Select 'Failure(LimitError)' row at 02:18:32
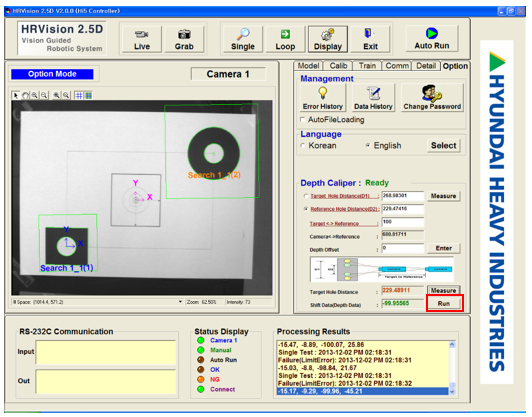 click(x=363, y=383)
